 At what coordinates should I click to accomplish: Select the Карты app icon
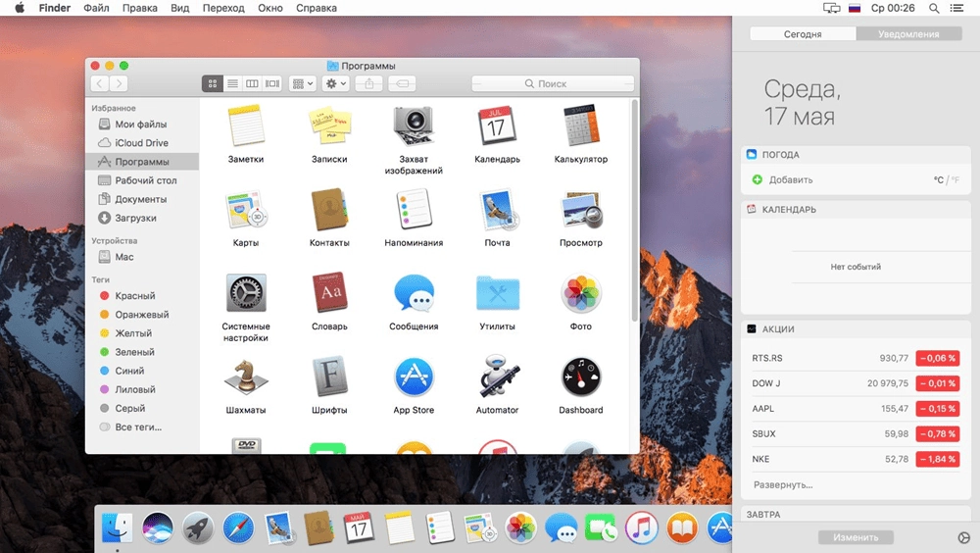click(246, 210)
